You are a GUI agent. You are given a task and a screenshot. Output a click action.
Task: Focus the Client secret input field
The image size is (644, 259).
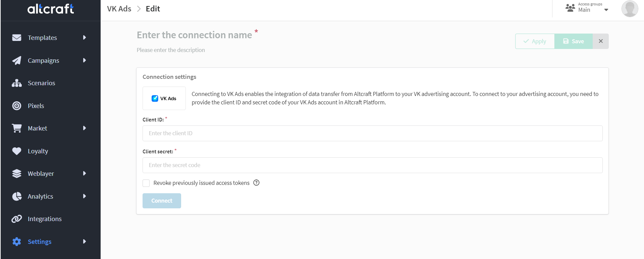click(372, 165)
